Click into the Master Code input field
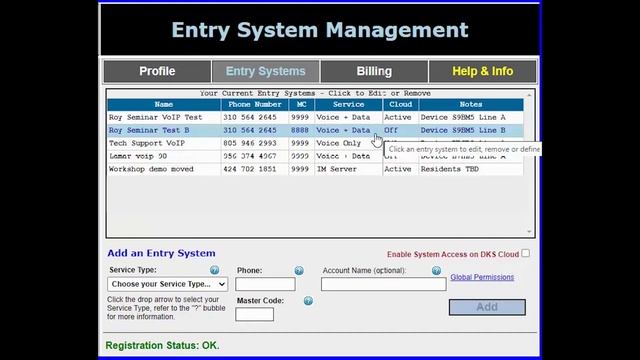This screenshot has width=640, height=360. tap(254, 314)
